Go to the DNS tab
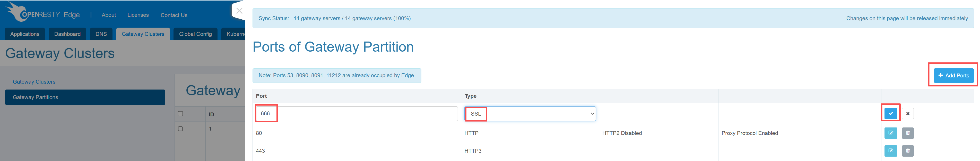The height and width of the screenshot is (161, 980). pos(101,34)
